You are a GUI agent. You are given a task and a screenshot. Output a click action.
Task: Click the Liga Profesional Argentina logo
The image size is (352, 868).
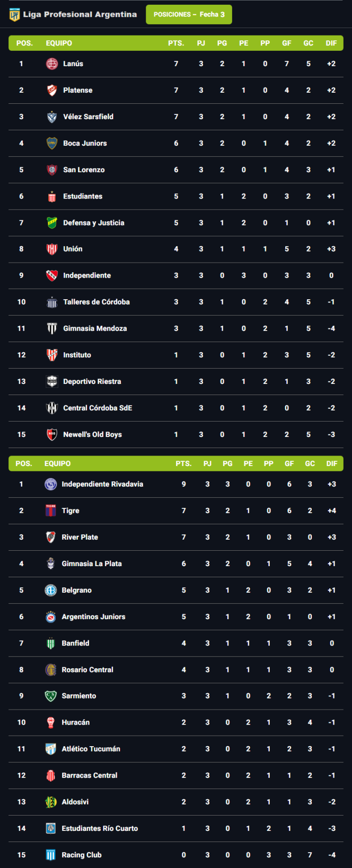[14, 15]
